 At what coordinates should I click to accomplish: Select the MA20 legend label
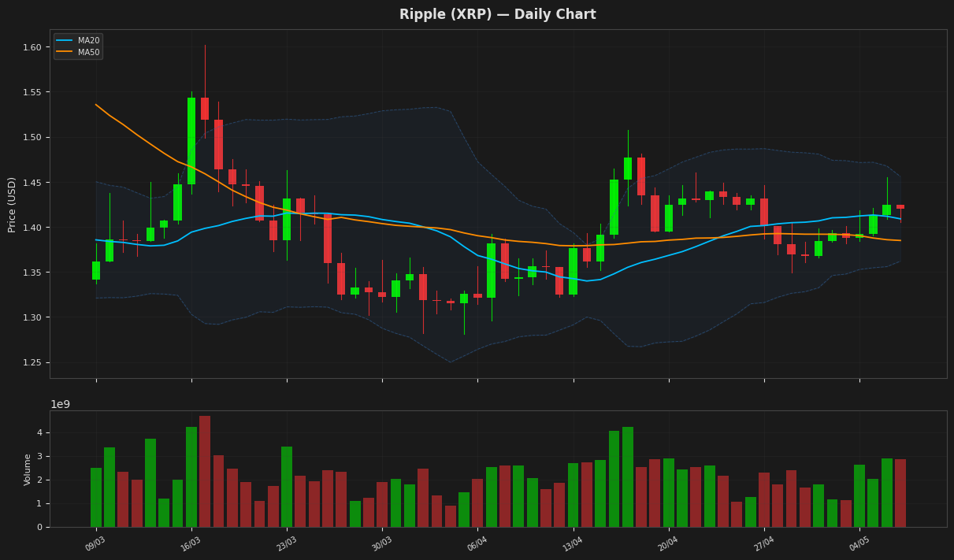click(x=87, y=40)
